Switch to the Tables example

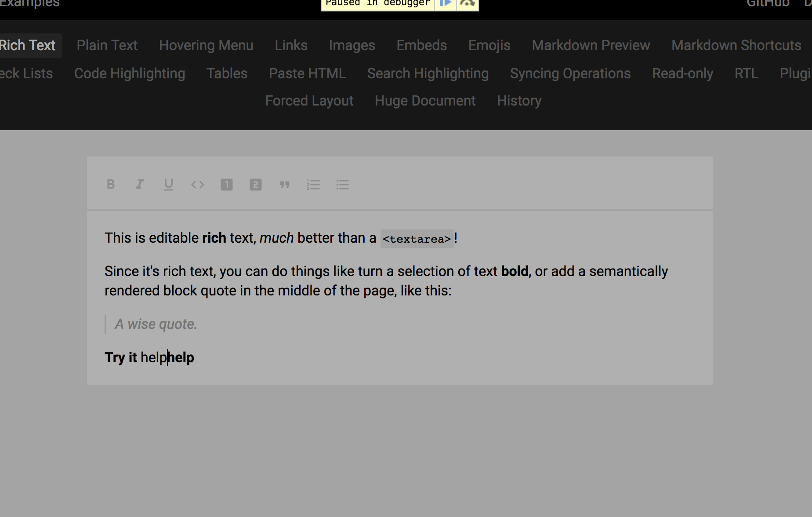227,73
